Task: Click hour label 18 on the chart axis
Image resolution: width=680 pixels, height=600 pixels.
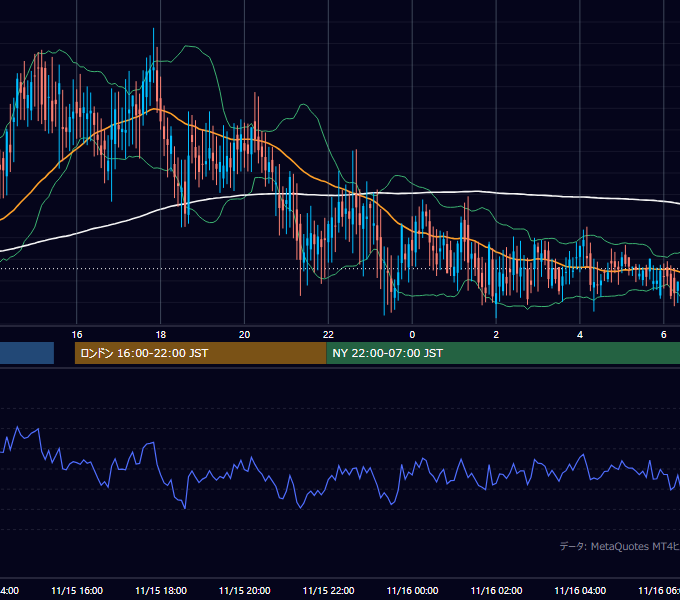Action: coord(160,335)
